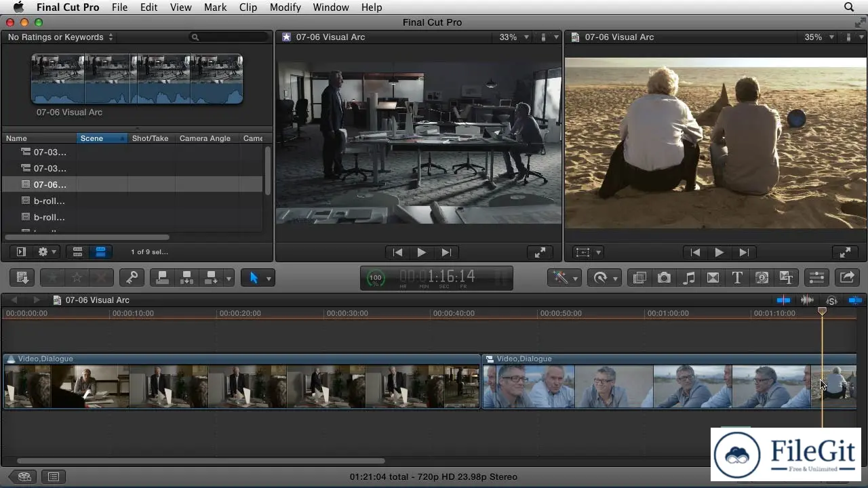Open the Clip menu
The image size is (868, 488).
248,7
